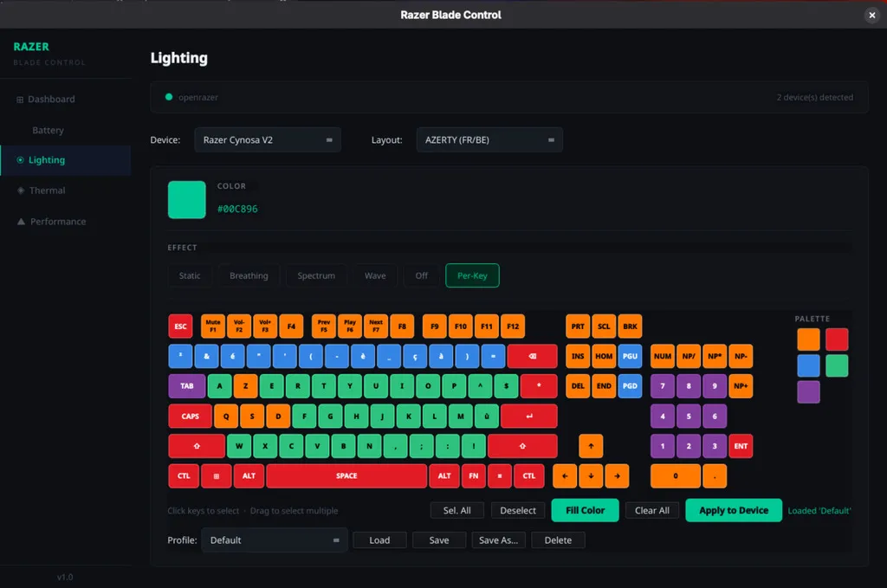887x588 pixels.
Task: Expand the Layout dropdown showing AZERTY (FR/BE)
Action: [x=489, y=139]
